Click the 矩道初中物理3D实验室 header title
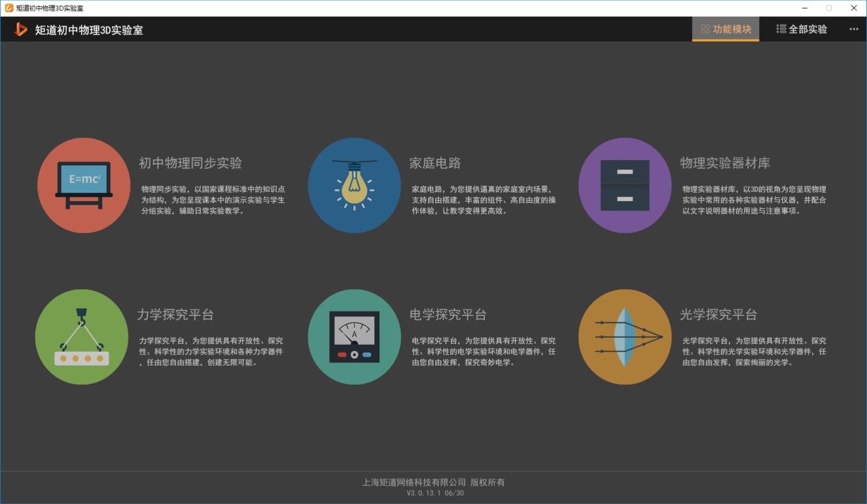Viewport: 867px width, 504px height. point(89,30)
